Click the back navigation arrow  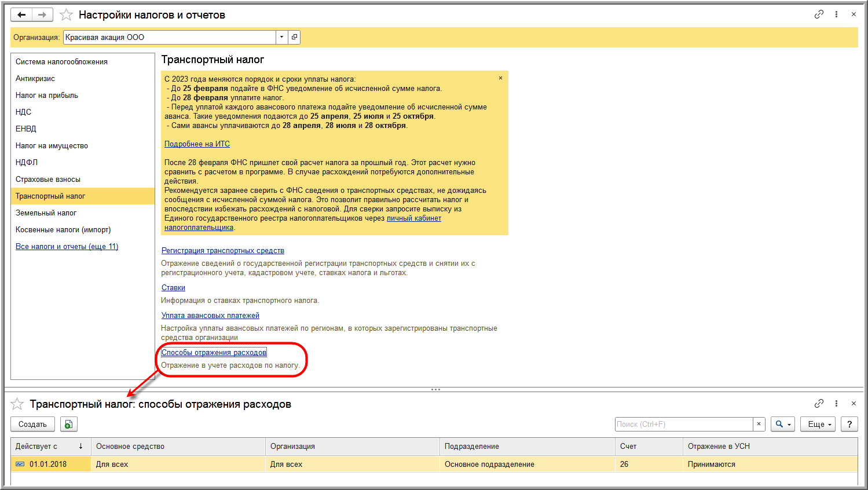coord(21,14)
